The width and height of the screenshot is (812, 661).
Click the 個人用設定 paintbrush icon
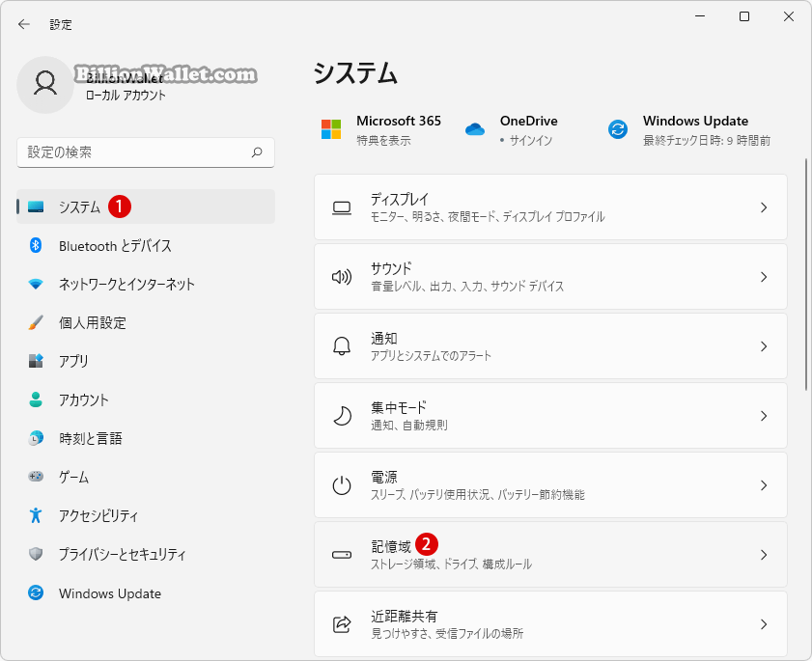click(36, 322)
